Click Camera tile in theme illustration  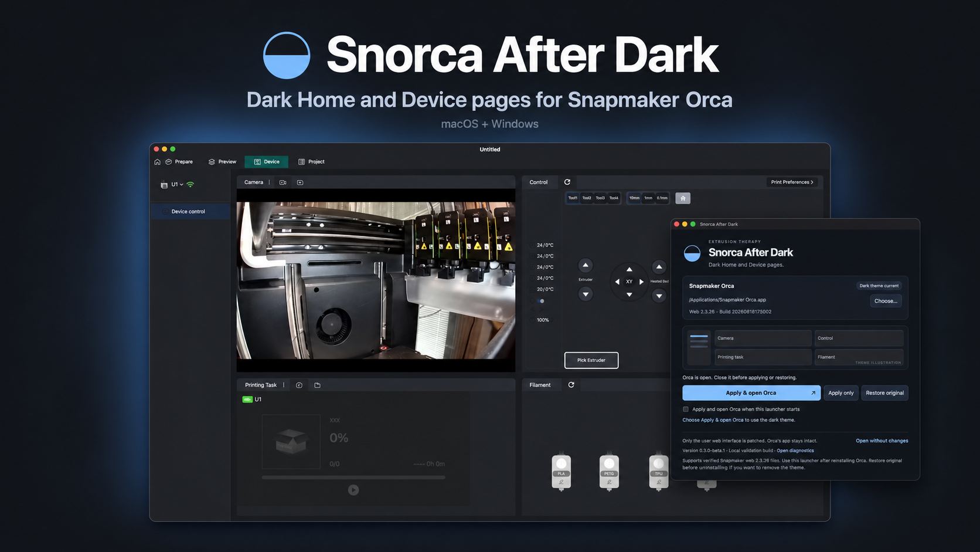[x=763, y=338]
